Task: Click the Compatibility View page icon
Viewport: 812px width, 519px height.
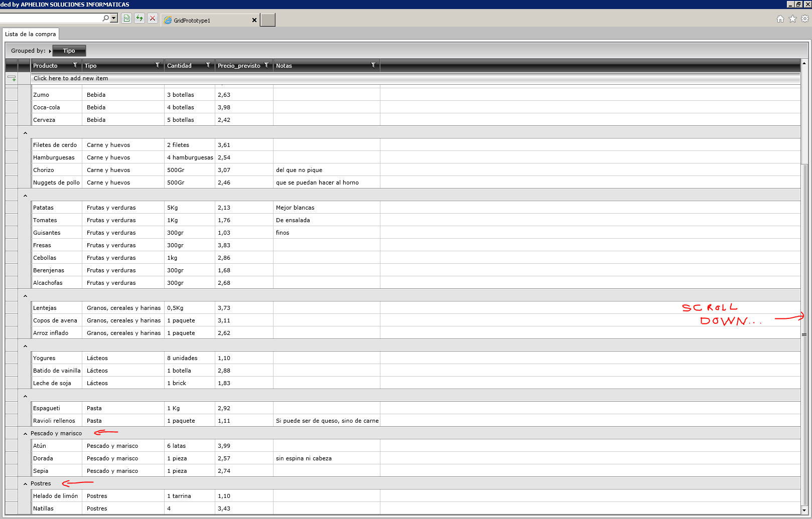Action: pyautogui.click(x=126, y=18)
